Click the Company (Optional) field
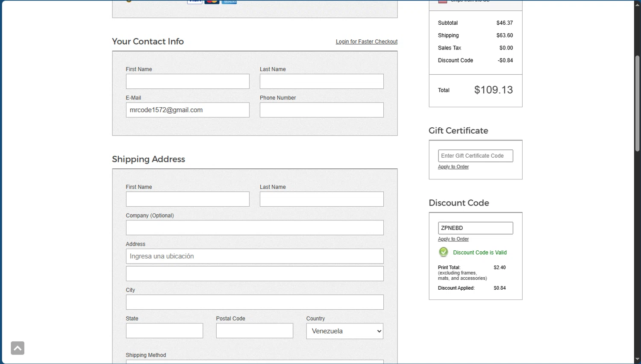The height and width of the screenshot is (364, 641). (255, 228)
